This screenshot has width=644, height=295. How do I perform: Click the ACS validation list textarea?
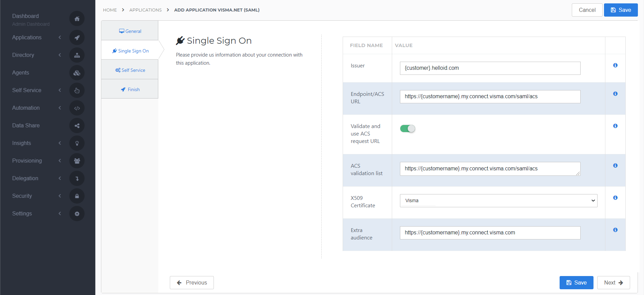490,169
